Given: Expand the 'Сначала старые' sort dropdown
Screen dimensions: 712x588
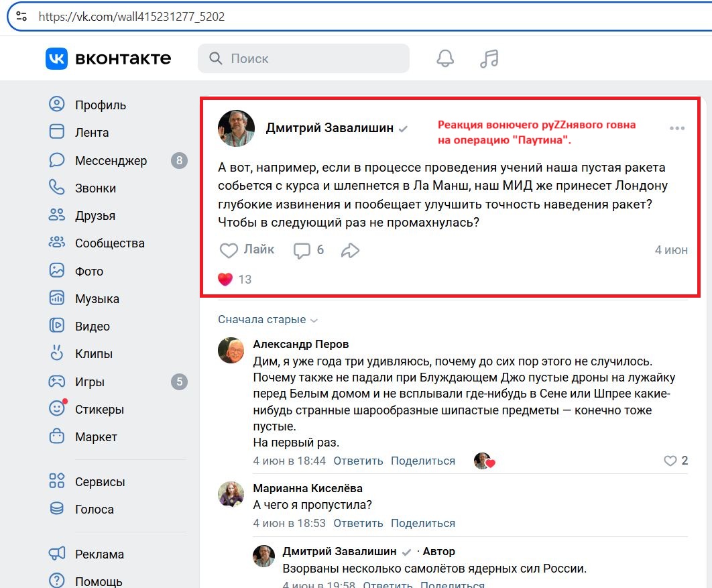Looking at the screenshot, I should pyautogui.click(x=268, y=320).
